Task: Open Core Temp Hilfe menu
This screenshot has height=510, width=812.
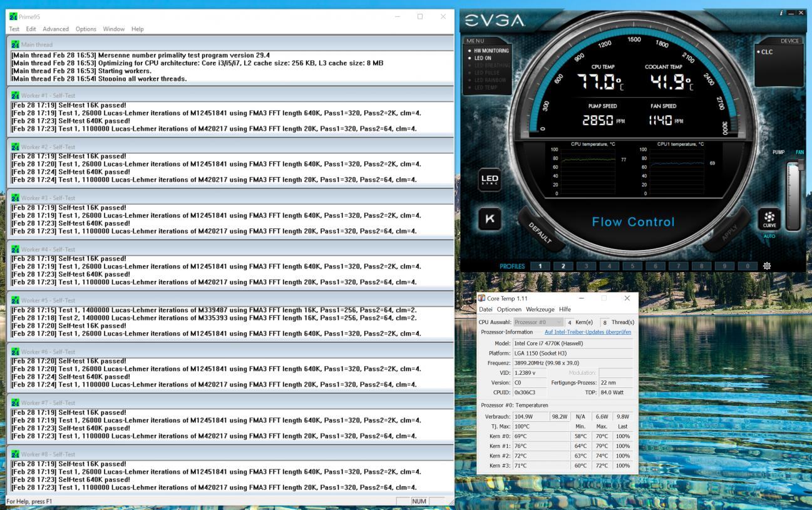Action: tap(565, 309)
